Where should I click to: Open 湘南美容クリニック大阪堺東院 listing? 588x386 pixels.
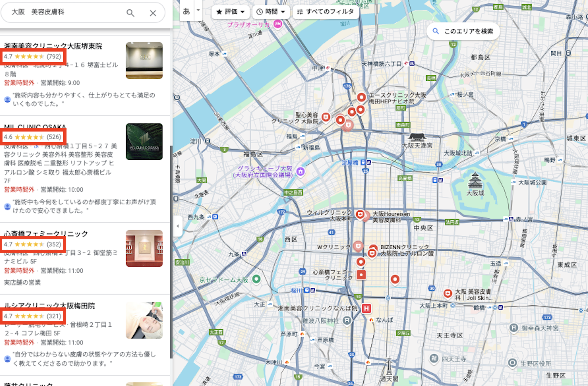[x=53, y=46]
